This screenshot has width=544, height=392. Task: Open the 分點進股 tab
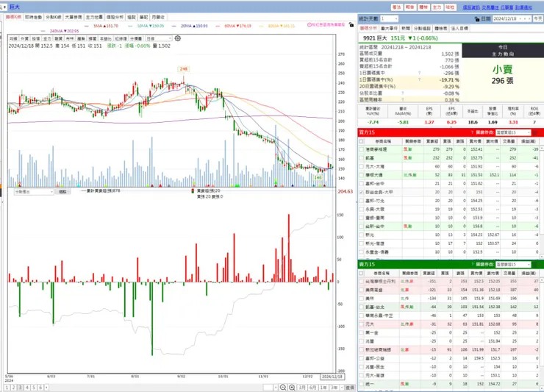tap(422, 28)
